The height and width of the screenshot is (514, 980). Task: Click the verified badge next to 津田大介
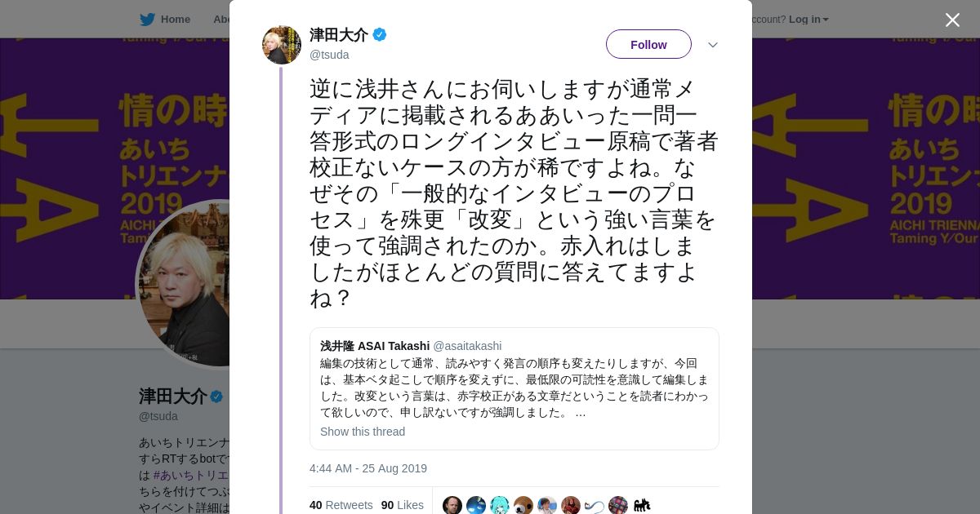point(380,35)
